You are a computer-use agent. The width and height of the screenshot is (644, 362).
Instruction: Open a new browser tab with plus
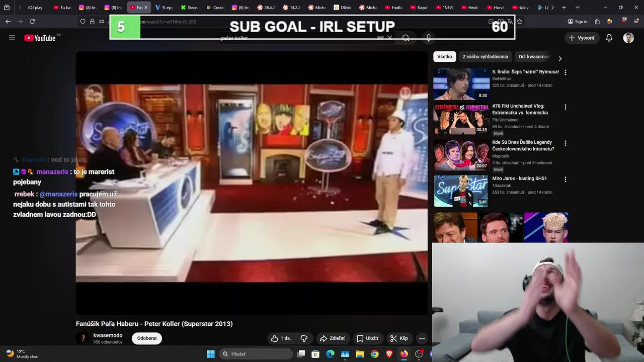pos(564,8)
